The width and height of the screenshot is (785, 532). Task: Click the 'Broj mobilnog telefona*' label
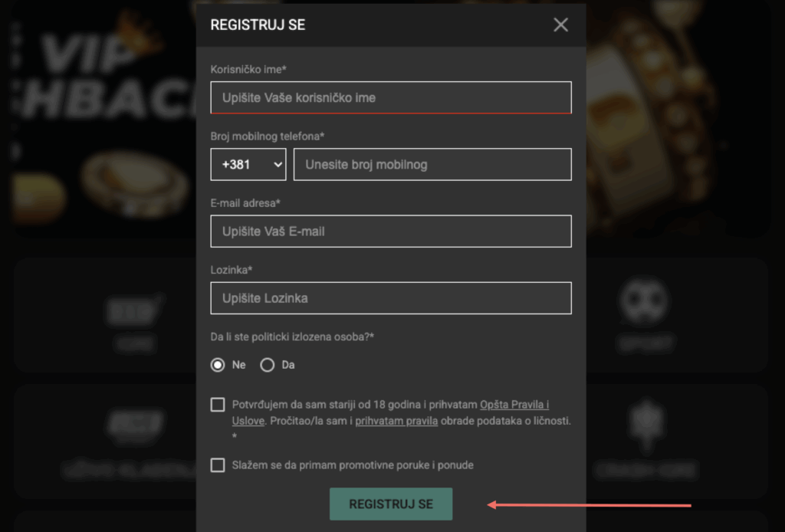268,136
